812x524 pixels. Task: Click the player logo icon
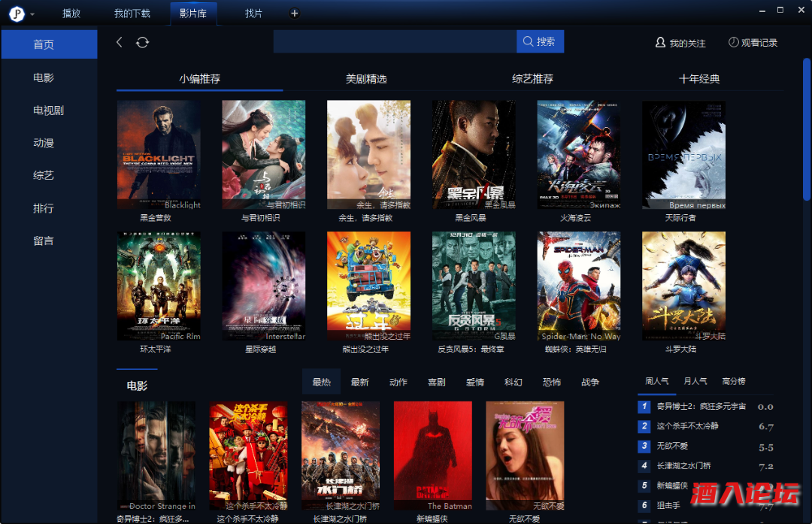click(17, 14)
